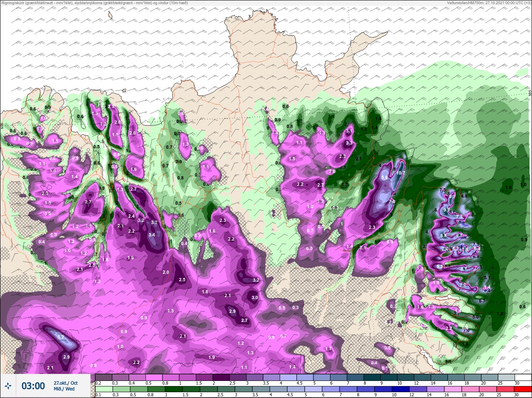Click the 7.5 value in the eastern mountains
The width and height of the screenshot is (532, 398).
pyautogui.click(x=442, y=190)
